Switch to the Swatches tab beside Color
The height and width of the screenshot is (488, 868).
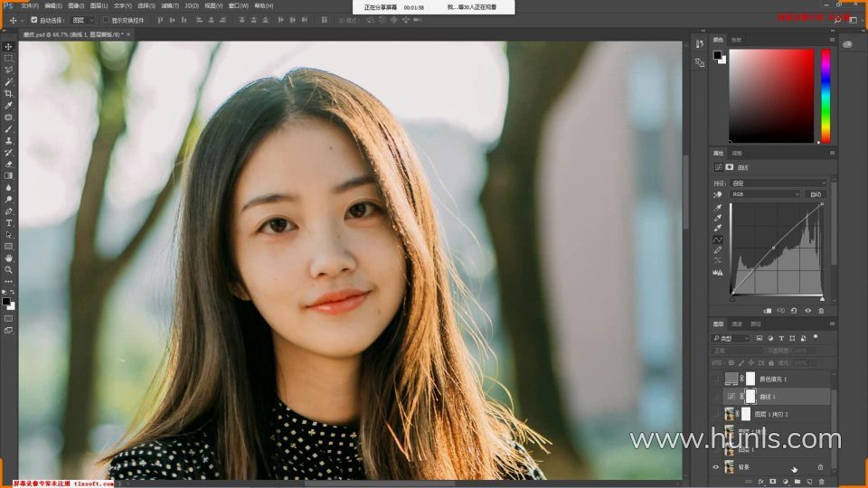click(x=736, y=40)
